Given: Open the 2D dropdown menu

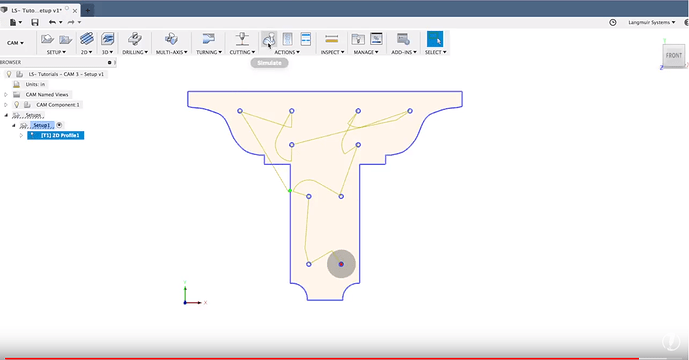Looking at the screenshot, I should click(87, 52).
